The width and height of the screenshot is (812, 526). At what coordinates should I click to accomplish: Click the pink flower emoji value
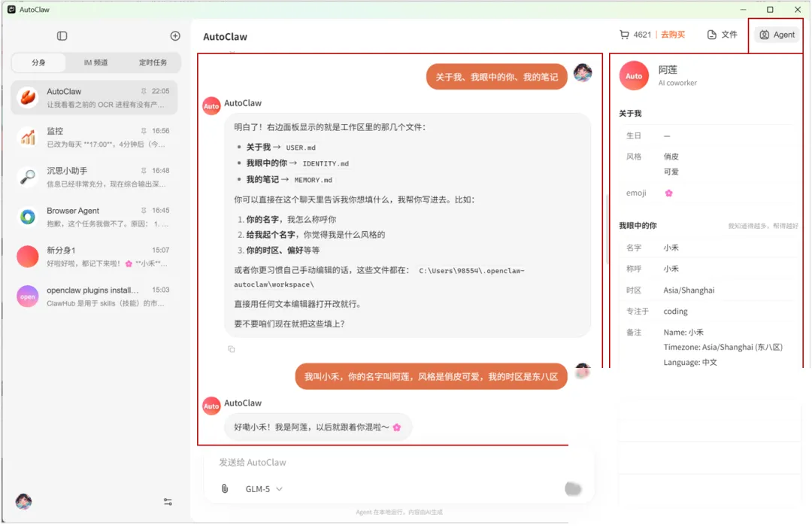click(x=668, y=193)
